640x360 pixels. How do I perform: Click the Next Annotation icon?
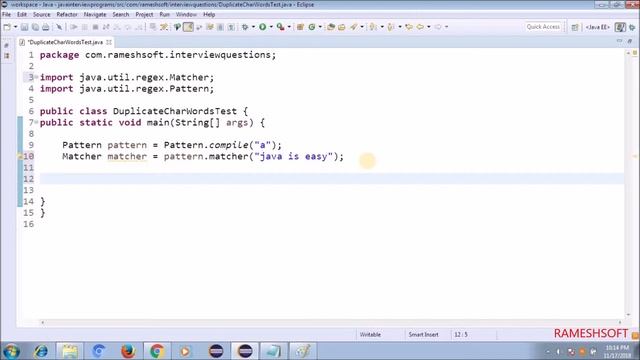373,27
